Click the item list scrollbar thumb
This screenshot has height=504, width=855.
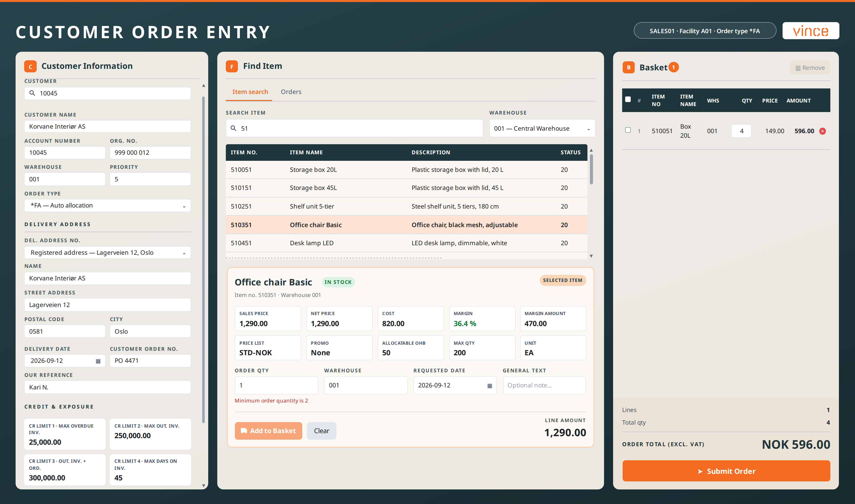point(591,170)
